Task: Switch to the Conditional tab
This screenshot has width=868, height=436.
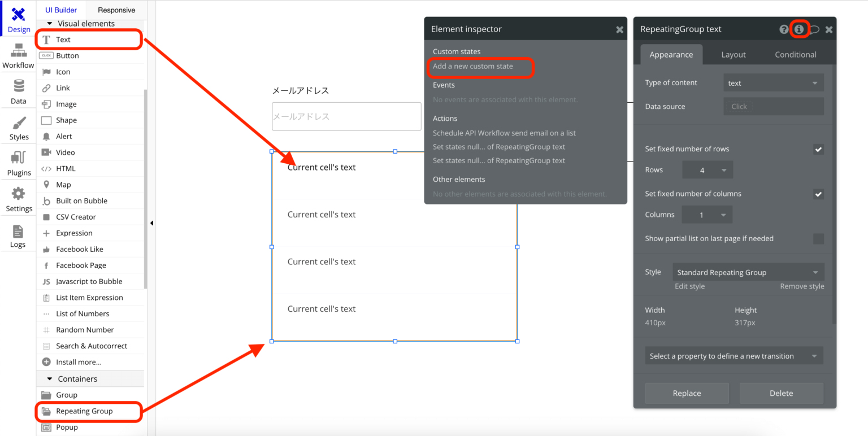Action: 795,54
